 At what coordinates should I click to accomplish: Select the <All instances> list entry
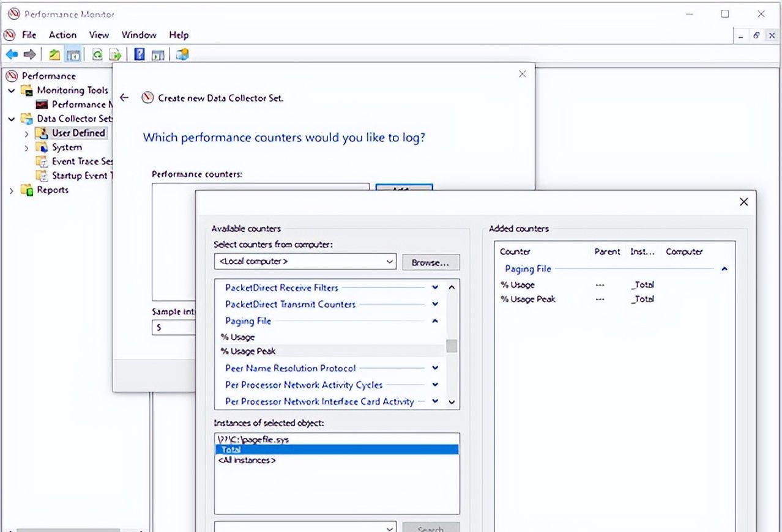pyautogui.click(x=247, y=460)
